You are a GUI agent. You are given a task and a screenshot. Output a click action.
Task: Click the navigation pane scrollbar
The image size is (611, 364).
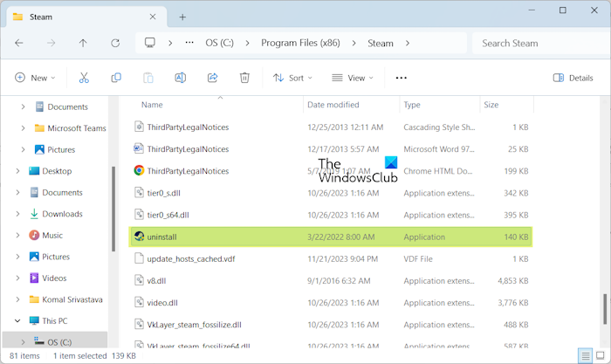[x=113, y=209]
